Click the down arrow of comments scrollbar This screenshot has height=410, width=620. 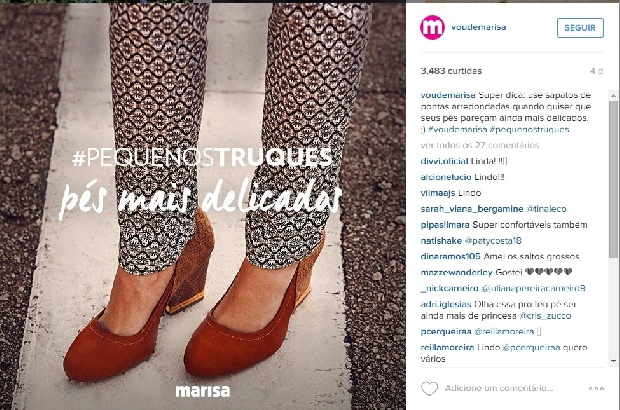613,361
